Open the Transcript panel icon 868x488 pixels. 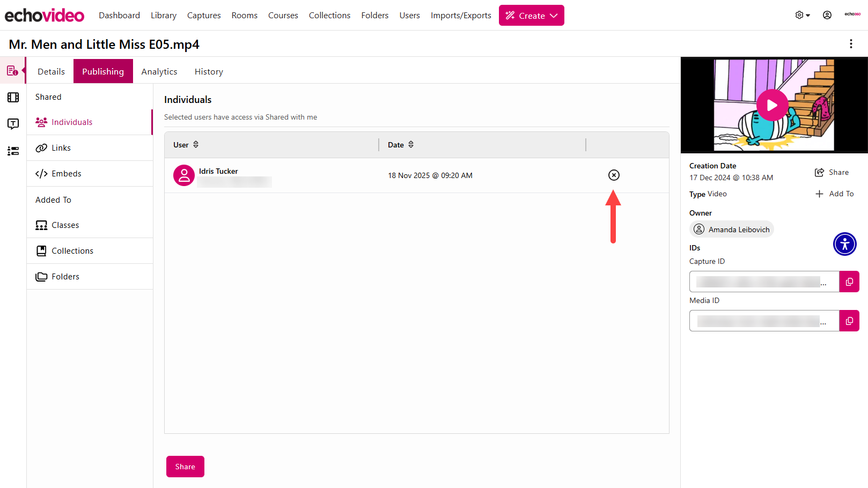pos(13,124)
